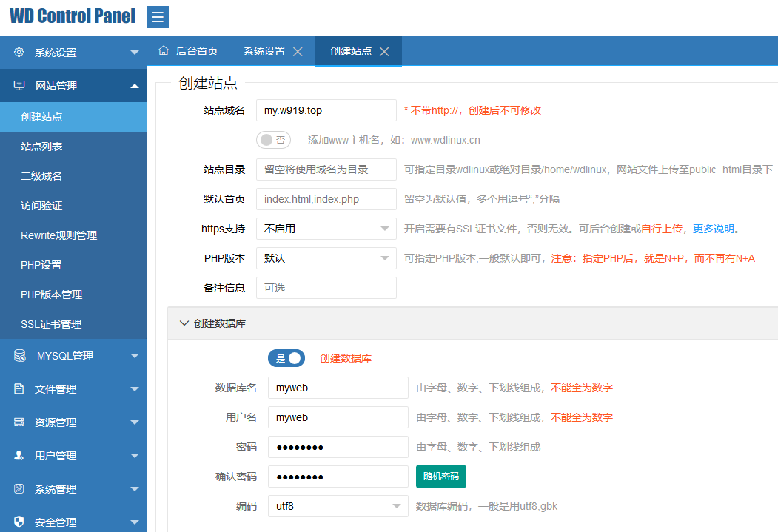Click the 站点域名 input field

[326, 110]
